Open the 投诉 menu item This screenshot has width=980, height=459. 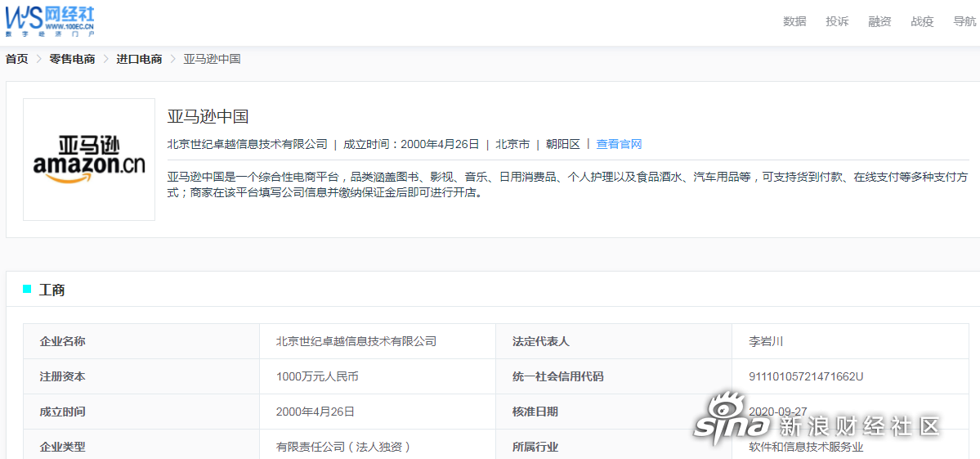pyautogui.click(x=837, y=21)
